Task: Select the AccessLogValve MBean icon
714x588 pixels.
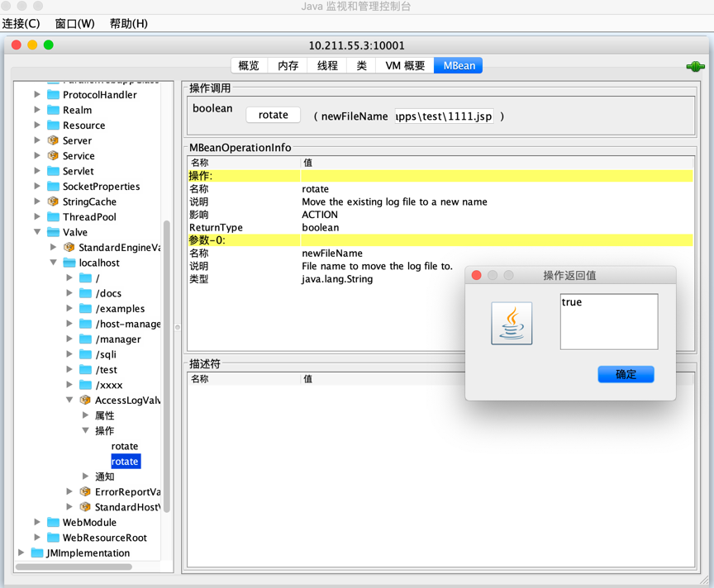Action: tap(85, 401)
